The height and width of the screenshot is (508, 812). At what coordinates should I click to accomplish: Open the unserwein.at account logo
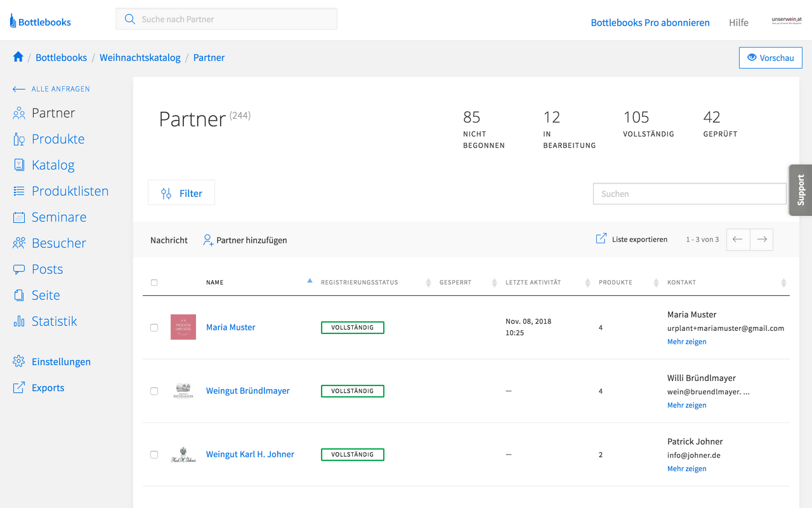tap(787, 20)
